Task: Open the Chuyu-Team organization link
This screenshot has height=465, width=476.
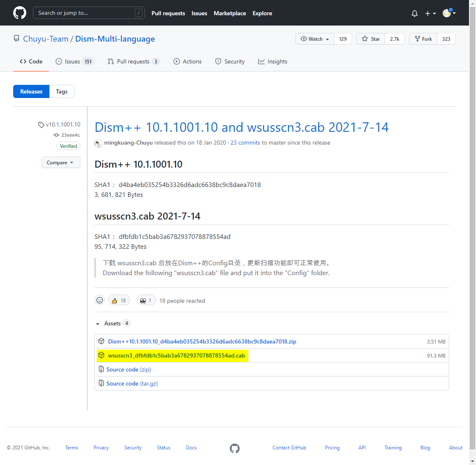Action: tap(46, 39)
